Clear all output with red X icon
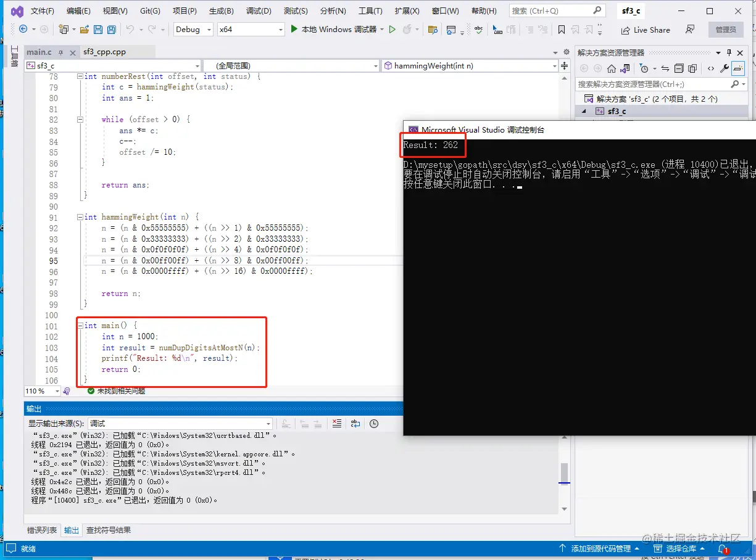The image size is (756, 560). (336, 423)
